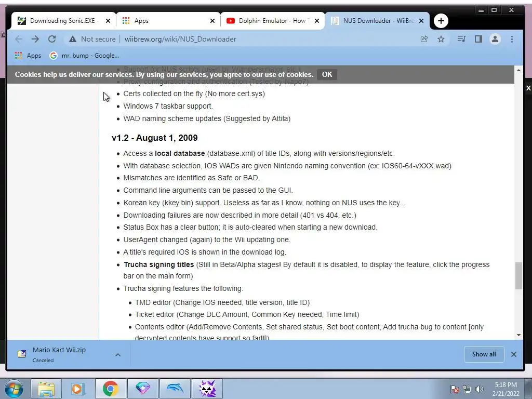Viewport: 532px width, 399px height.
Task: Click the bold 'local database' text
Action: (x=180, y=153)
